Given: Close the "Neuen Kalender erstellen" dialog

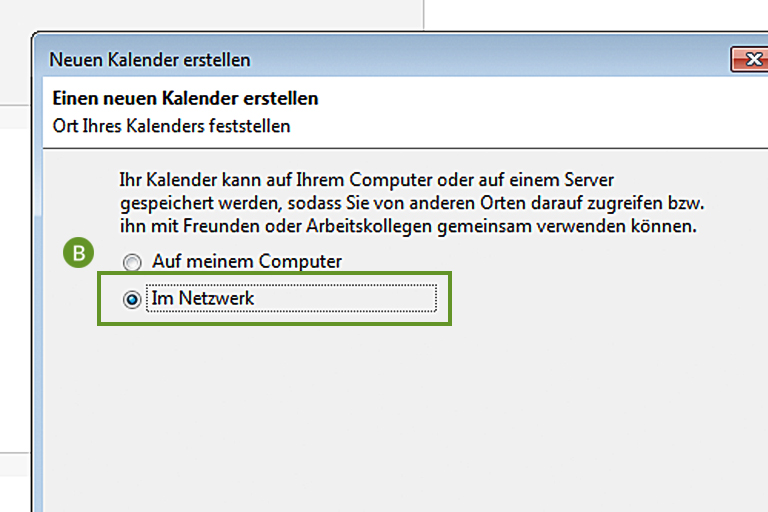Looking at the screenshot, I should 749,59.
